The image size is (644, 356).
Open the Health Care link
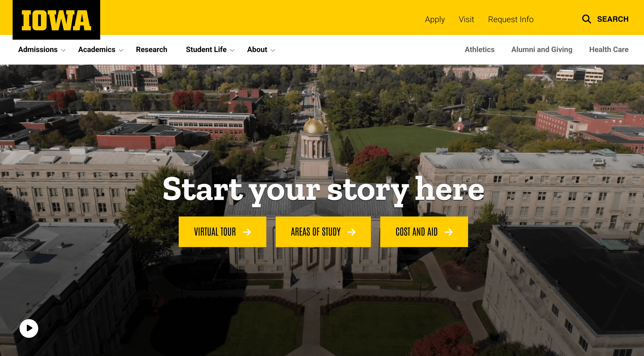(x=609, y=50)
